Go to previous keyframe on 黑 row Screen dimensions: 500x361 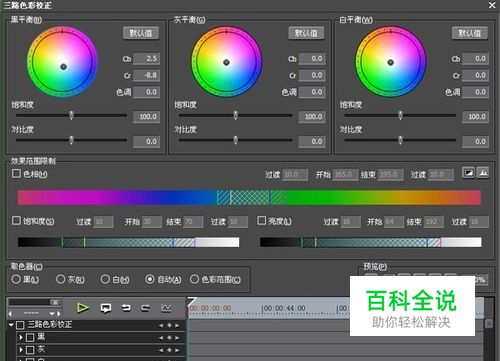161,338
